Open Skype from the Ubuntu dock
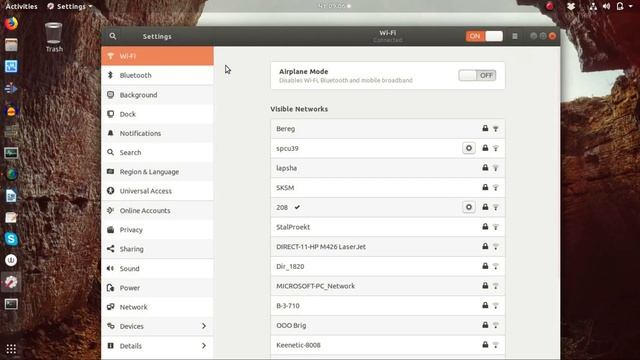Image resolution: width=640 pixels, height=360 pixels. [11, 239]
